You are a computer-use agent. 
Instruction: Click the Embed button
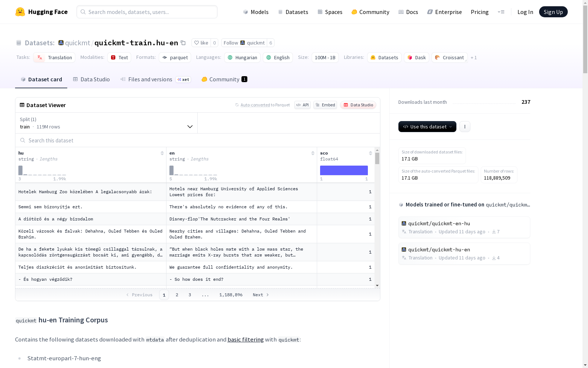click(x=325, y=105)
